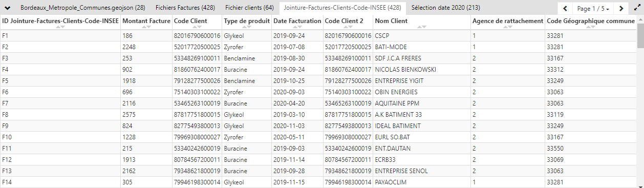
Task: Sort by Montant Facture column arrows
Action: (x=146, y=27)
